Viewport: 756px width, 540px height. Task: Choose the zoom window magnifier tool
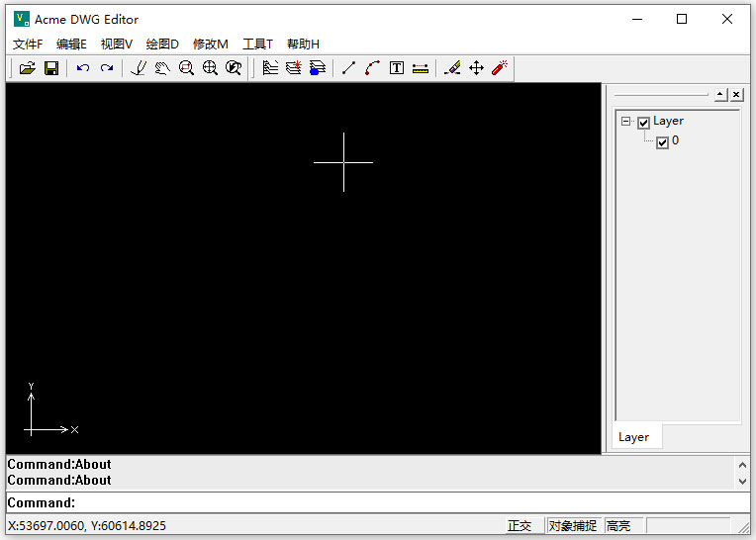coord(186,68)
